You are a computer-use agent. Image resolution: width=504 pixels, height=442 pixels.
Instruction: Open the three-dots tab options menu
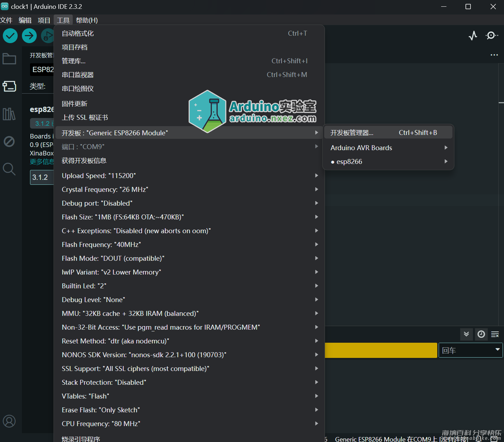click(494, 55)
